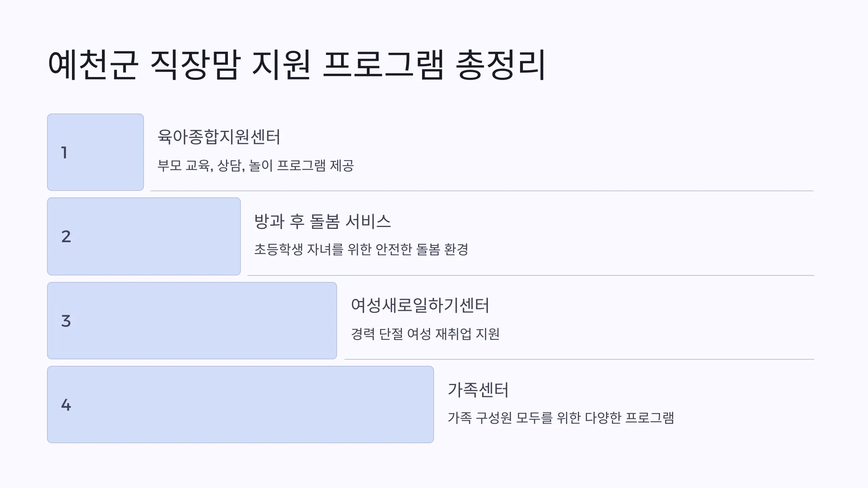
Task: Click the heading 육아종합지원센터
Action: click(219, 137)
